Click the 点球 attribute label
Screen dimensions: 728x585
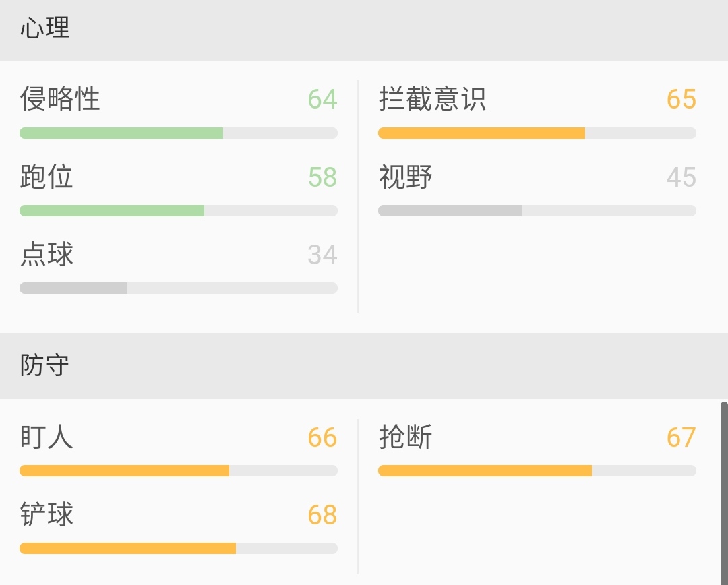(47, 255)
